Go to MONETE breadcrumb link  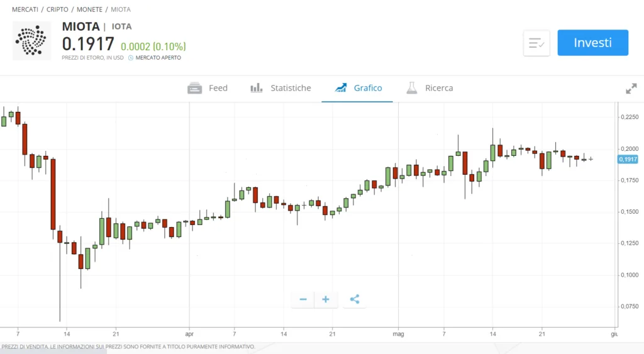89,9
